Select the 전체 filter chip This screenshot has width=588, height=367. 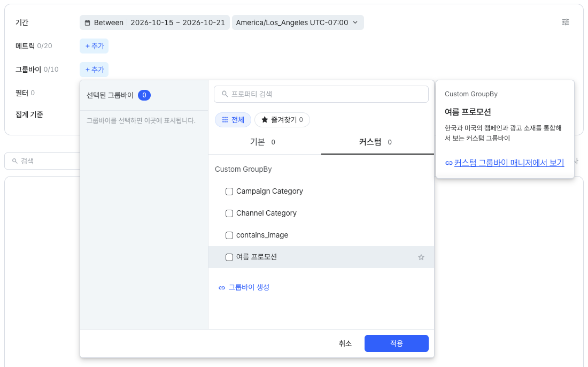[x=233, y=120]
